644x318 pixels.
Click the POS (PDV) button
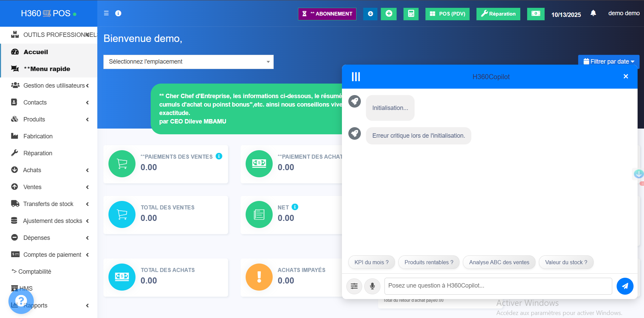(x=447, y=14)
